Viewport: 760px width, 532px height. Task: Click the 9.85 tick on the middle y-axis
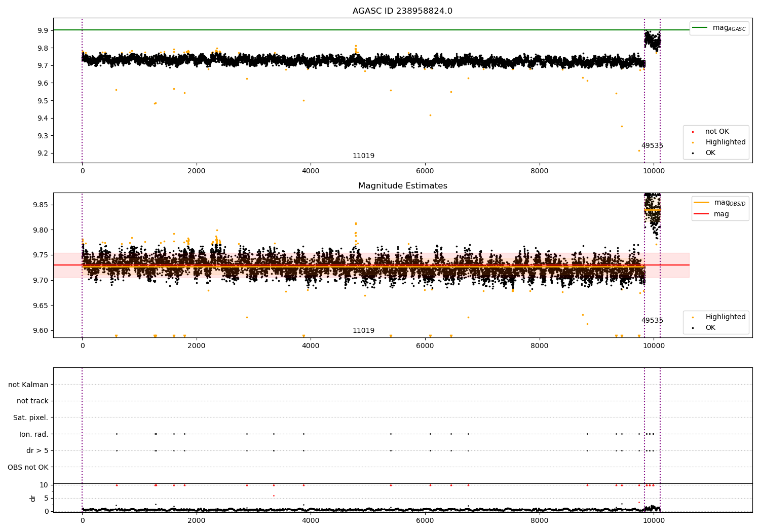[41, 205]
